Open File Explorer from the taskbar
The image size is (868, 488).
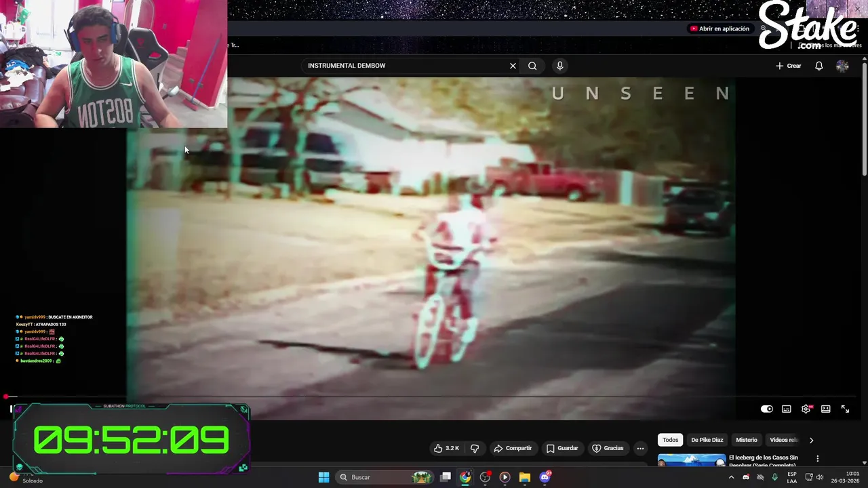[x=524, y=477]
